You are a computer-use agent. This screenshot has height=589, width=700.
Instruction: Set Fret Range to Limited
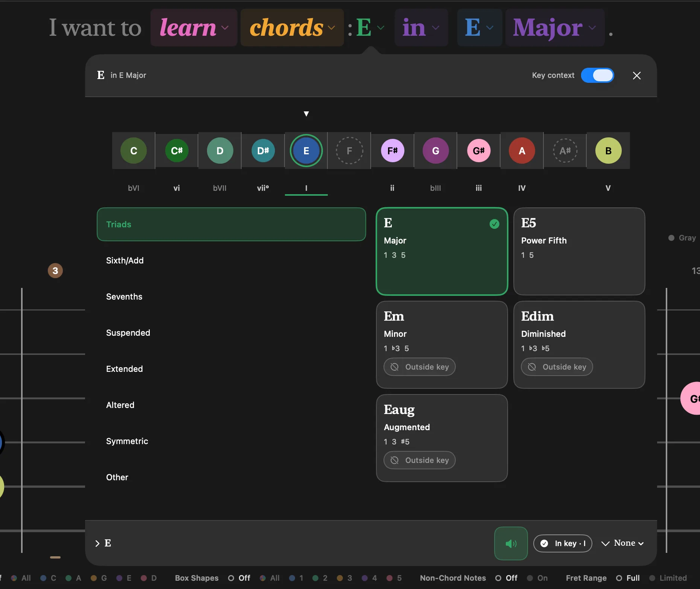point(668,578)
